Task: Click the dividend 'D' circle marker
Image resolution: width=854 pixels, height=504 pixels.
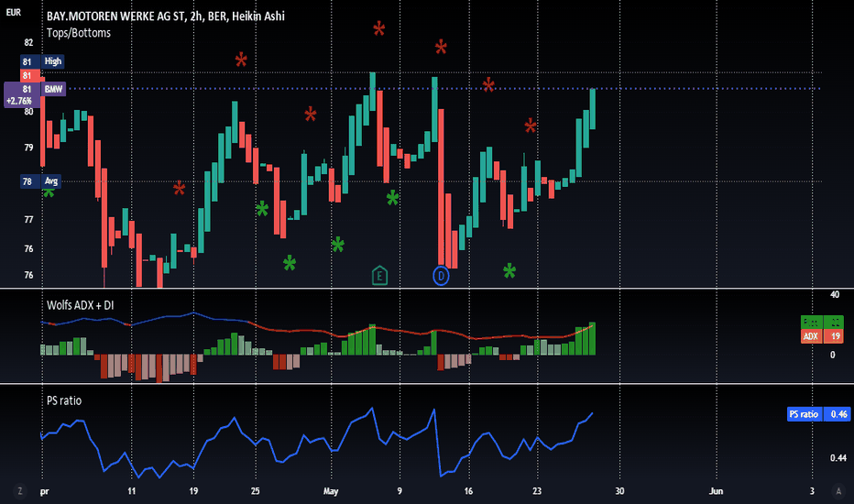Action: coord(441,276)
